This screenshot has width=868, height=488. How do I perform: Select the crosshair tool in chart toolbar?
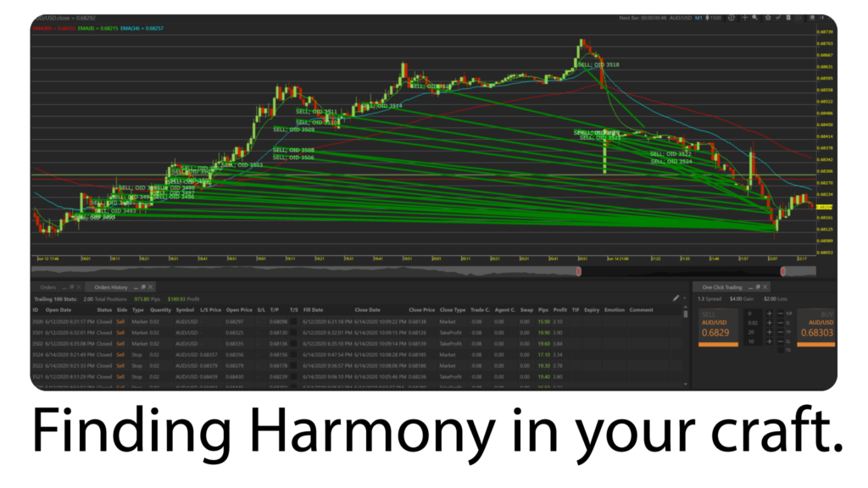(744, 18)
